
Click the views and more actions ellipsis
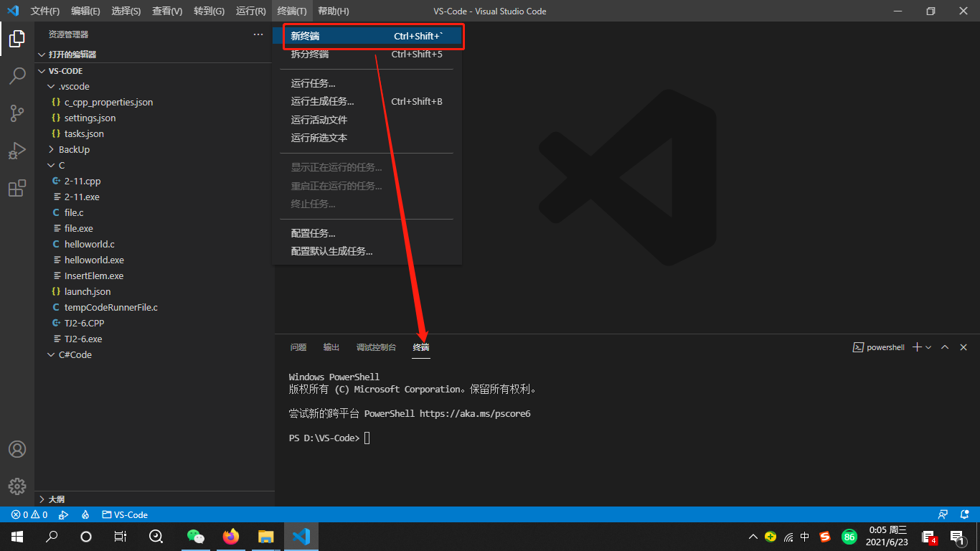tap(258, 34)
